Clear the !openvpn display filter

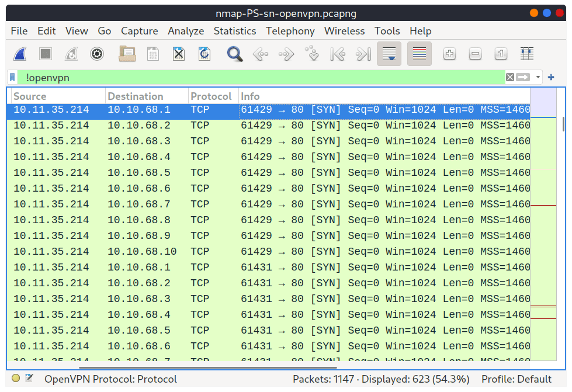(x=509, y=77)
